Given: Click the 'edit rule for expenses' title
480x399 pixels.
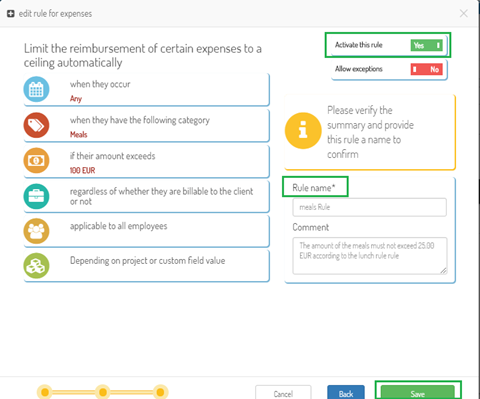Looking at the screenshot, I should tap(55, 14).
